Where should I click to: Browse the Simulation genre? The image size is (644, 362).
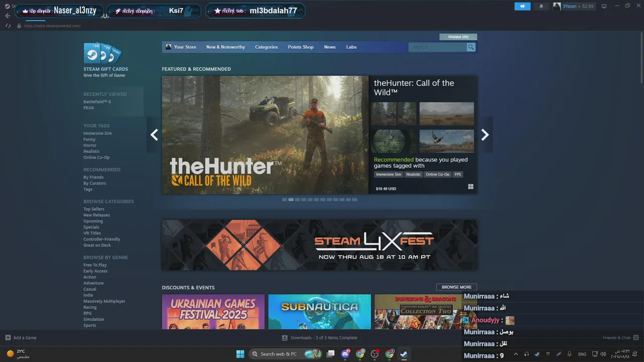coord(94,319)
